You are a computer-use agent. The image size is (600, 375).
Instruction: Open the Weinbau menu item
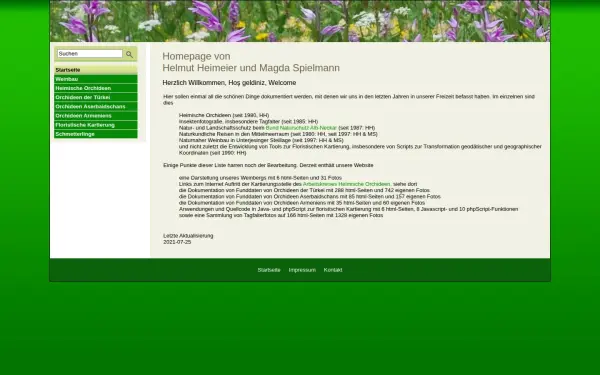pos(96,79)
